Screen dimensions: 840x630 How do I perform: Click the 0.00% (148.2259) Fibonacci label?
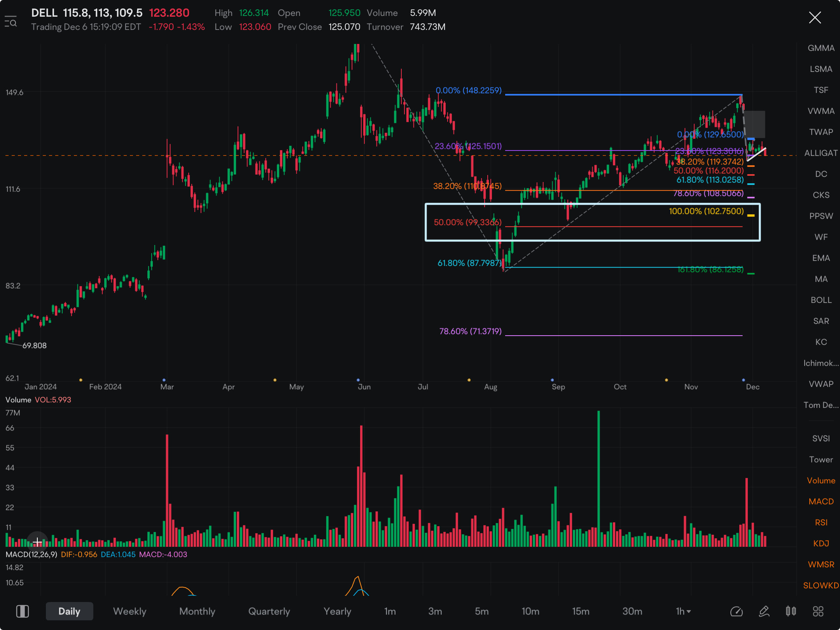tap(469, 90)
